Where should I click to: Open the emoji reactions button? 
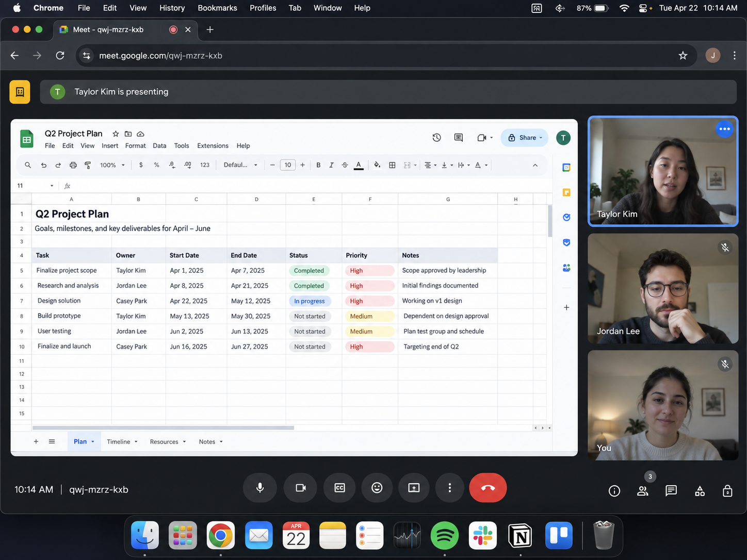[377, 488]
